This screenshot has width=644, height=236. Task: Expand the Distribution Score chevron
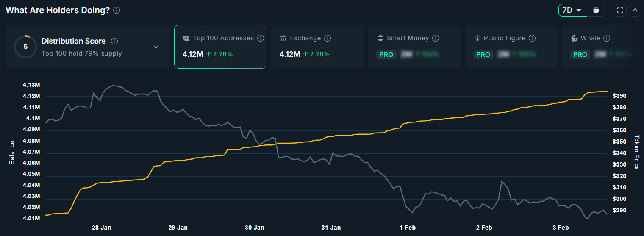[156, 47]
